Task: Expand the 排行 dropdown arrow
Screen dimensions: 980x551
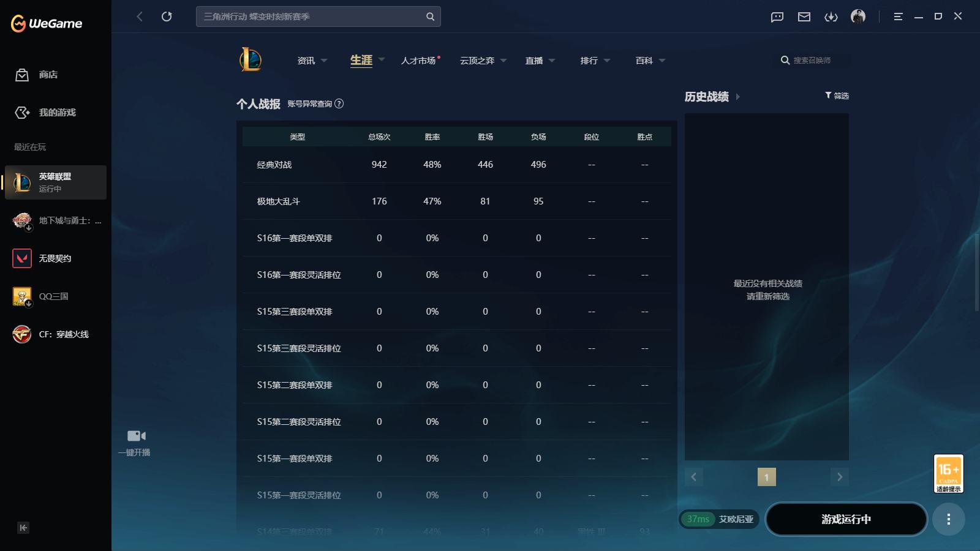Action: (607, 61)
